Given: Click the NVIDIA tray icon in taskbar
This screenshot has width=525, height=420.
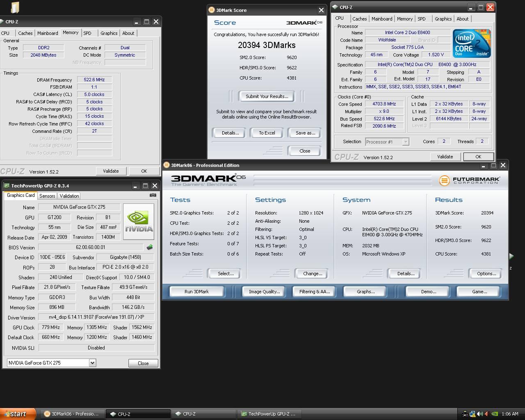Looking at the screenshot, I should 495,414.
